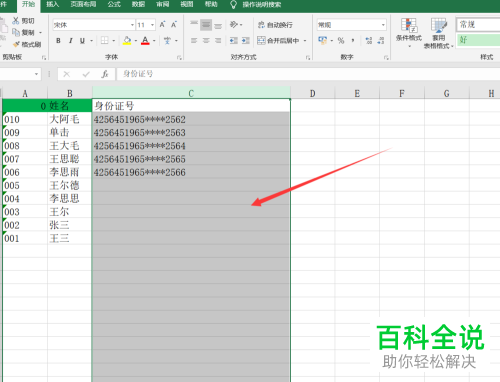Toggle Italic formatting
The image size is (500, 382).
(70, 41)
